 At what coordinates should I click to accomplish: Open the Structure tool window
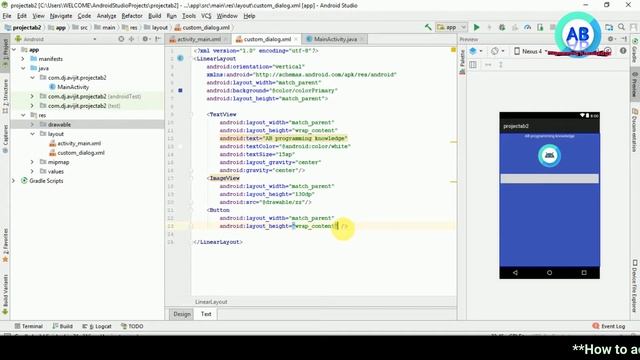tap(5, 97)
